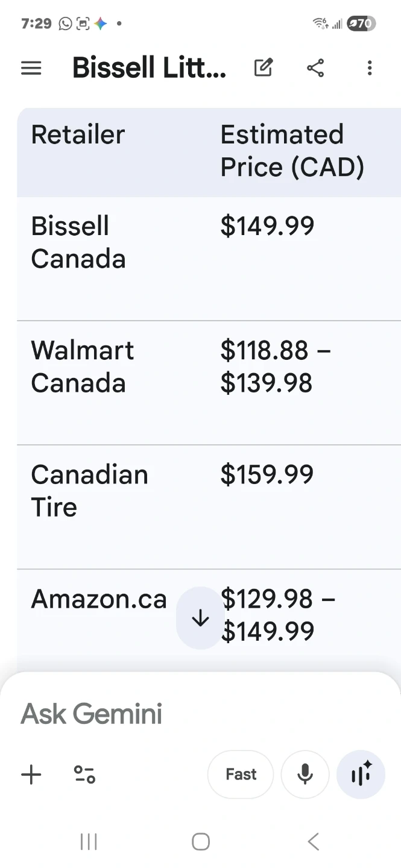Tap the Retailer column header
This screenshot has width=401, height=868.
click(78, 134)
